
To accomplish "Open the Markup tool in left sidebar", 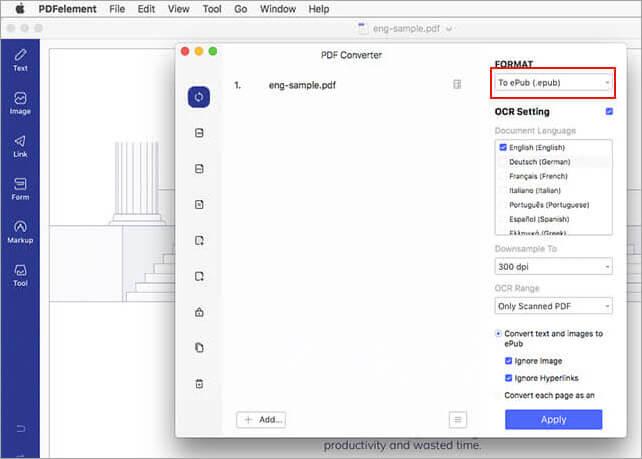I will [20, 232].
